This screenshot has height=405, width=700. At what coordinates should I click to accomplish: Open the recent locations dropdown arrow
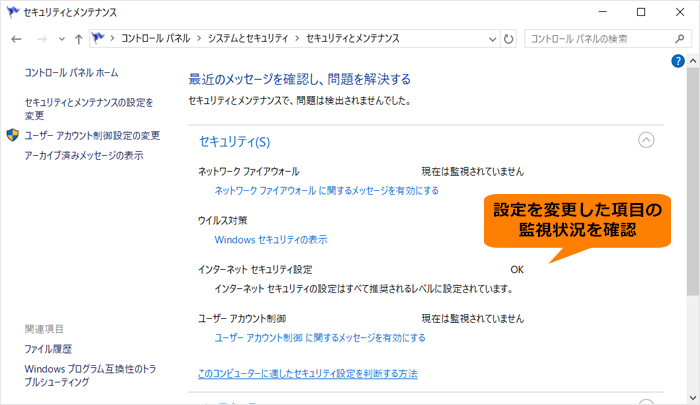62,39
